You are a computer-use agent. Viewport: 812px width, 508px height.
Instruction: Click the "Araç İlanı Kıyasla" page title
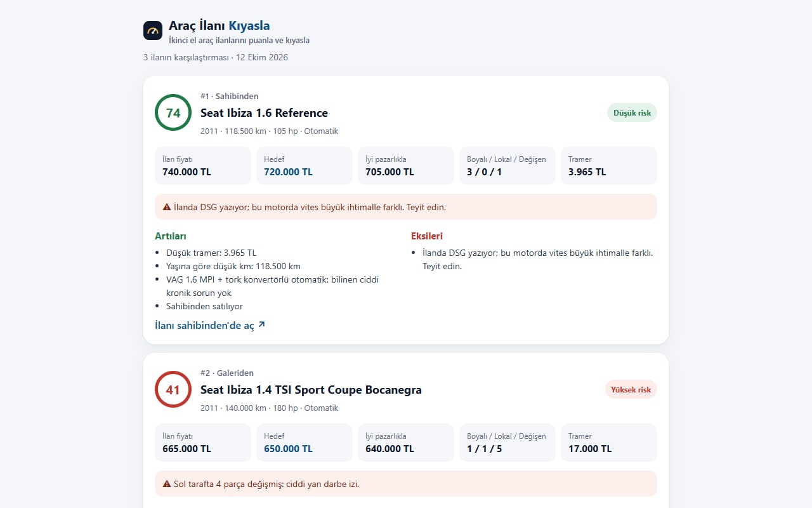[219, 26]
